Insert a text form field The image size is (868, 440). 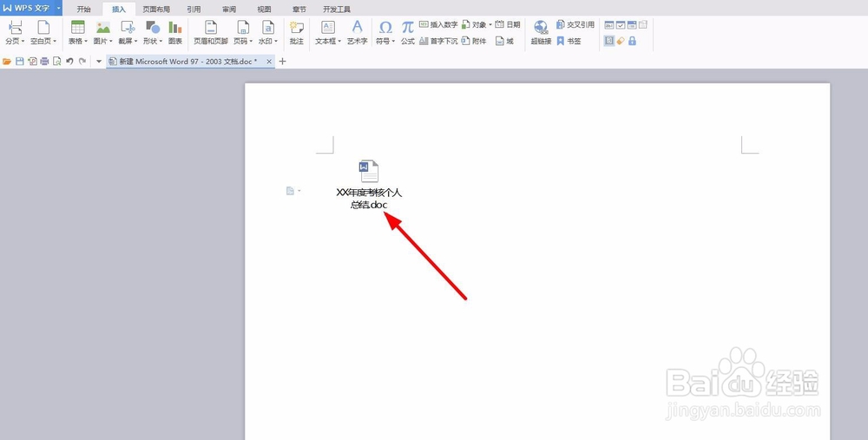[x=609, y=25]
